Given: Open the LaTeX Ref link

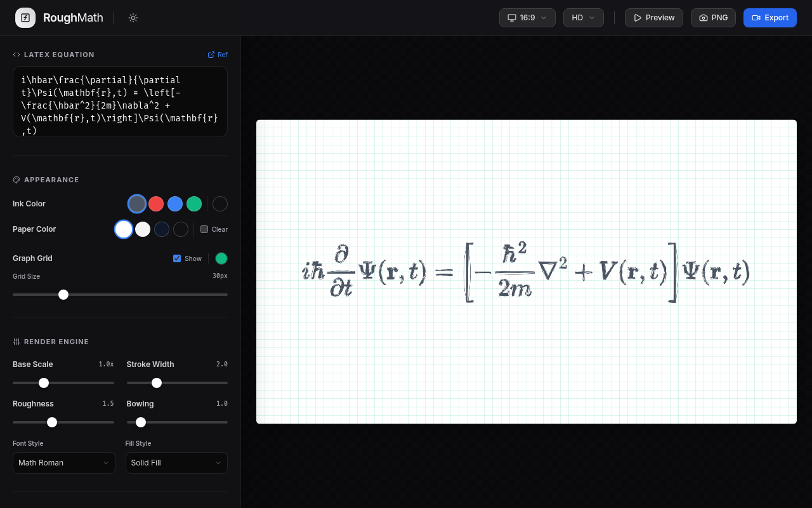Looking at the screenshot, I should [218, 55].
